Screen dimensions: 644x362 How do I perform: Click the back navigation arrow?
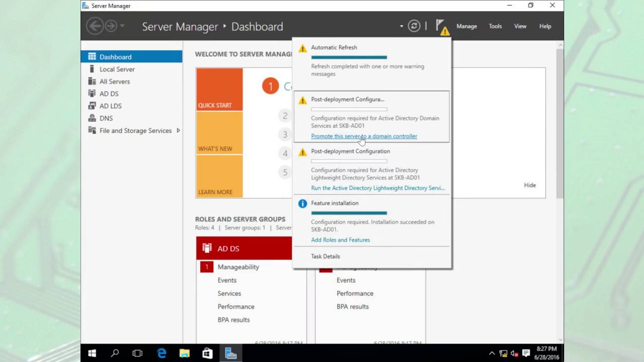(x=95, y=26)
